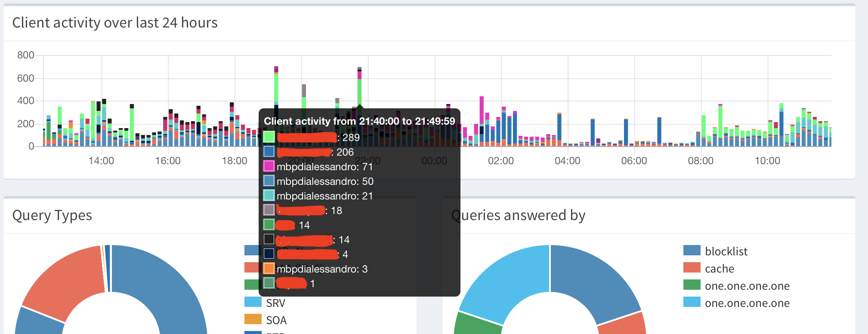Toggle the cache legend entry
868x334 pixels.
(x=709, y=268)
